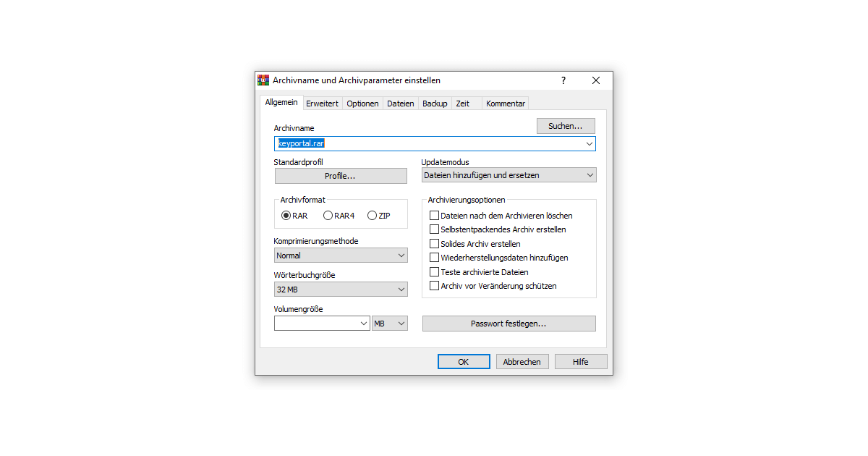
Task: Open the context help question mark
Action: point(563,80)
